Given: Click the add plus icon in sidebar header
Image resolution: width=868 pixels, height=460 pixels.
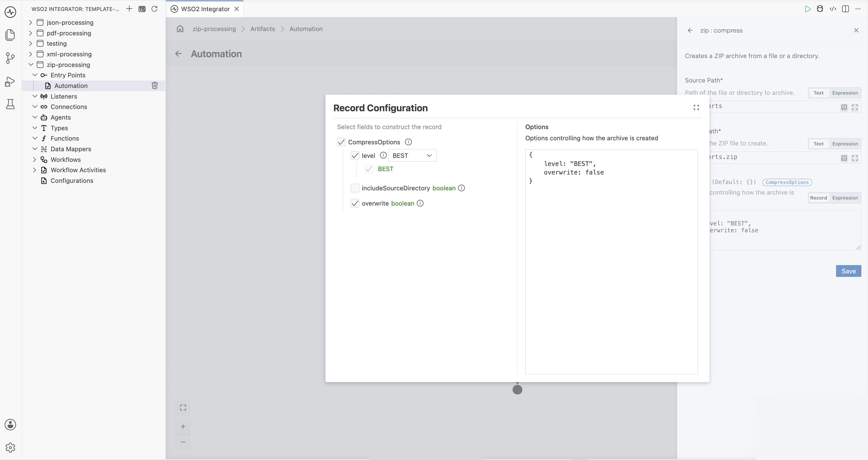Looking at the screenshot, I should click(x=130, y=9).
